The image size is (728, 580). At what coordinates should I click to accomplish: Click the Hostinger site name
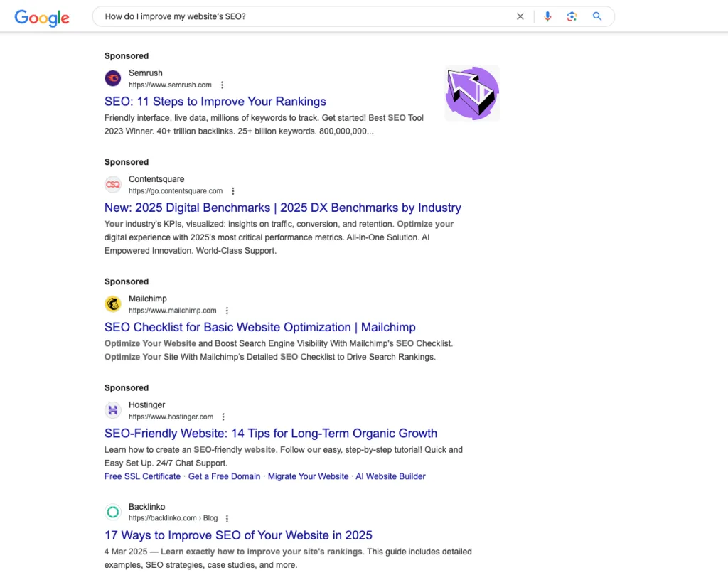click(x=146, y=404)
